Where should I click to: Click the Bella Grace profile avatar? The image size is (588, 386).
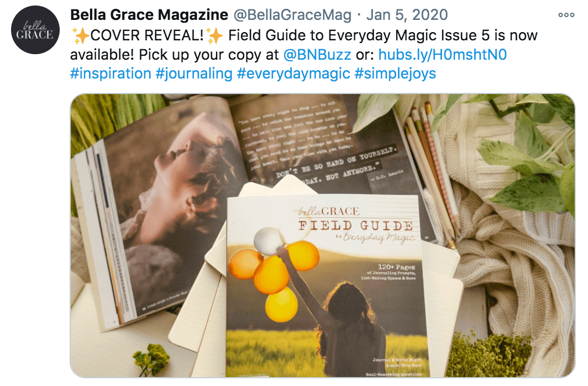pos(35,30)
